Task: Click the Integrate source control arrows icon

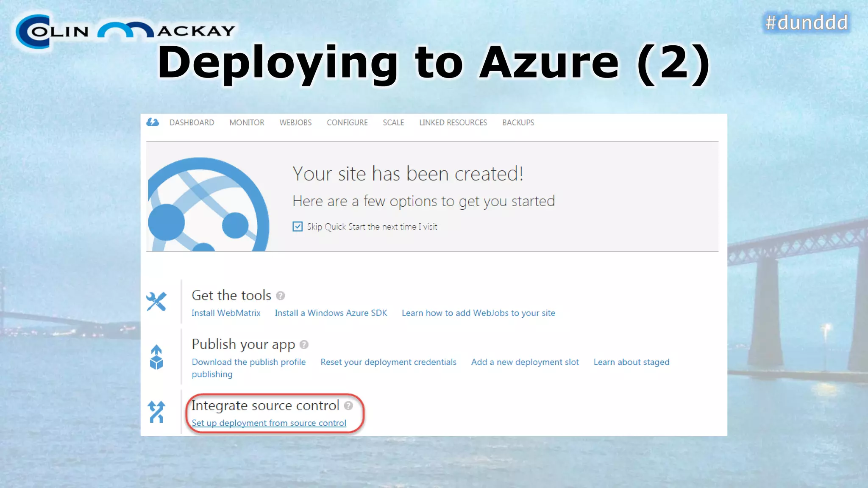Action: pos(156,412)
